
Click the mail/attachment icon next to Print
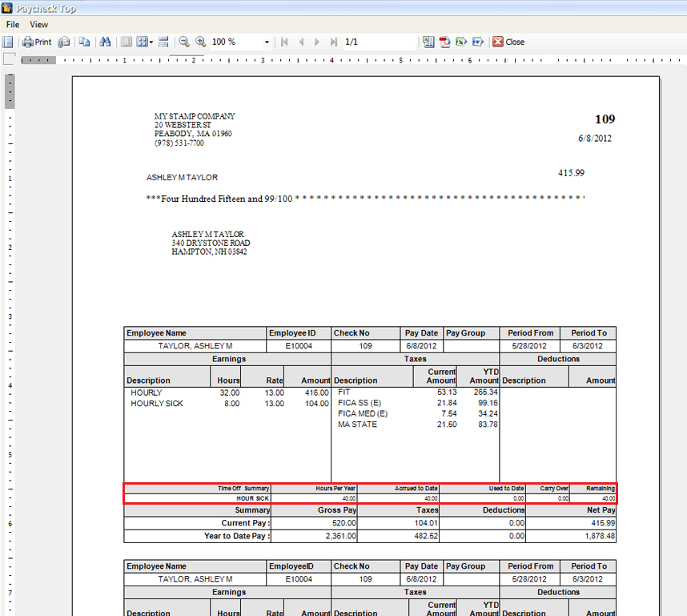tap(64, 42)
